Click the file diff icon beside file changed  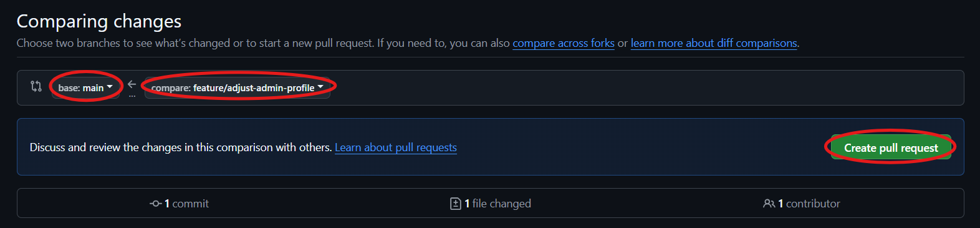click(456, 204)
